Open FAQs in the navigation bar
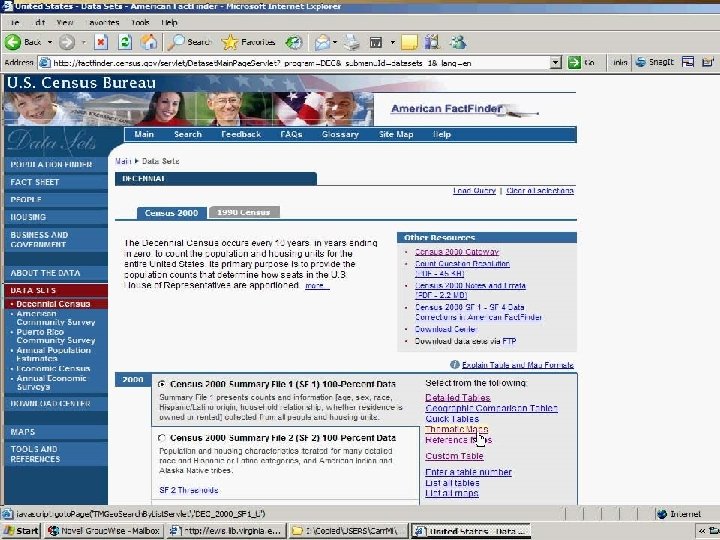 291,135
